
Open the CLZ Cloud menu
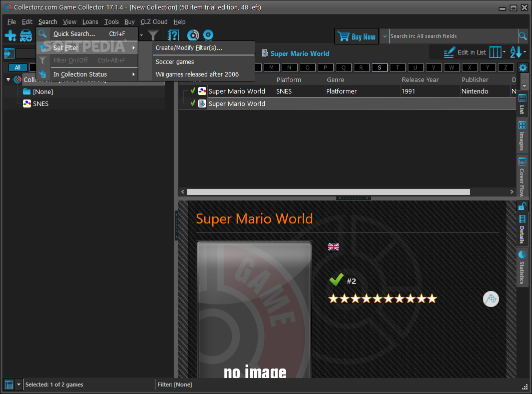point(154,21)
